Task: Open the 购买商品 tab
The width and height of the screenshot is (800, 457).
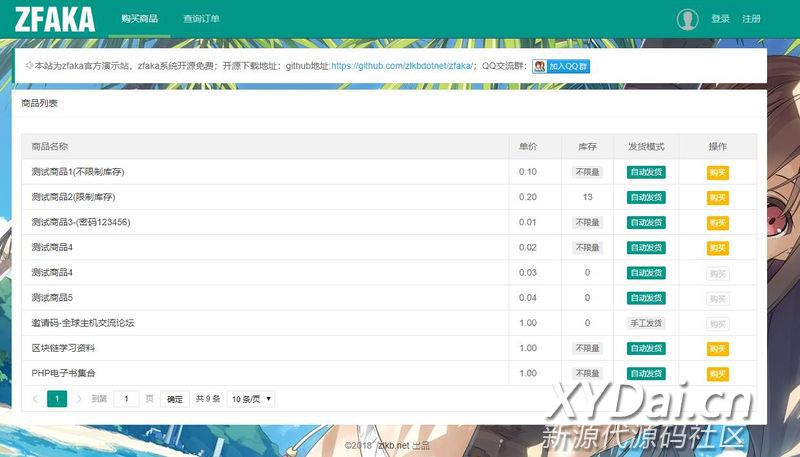Action: [x=139, y=19]
